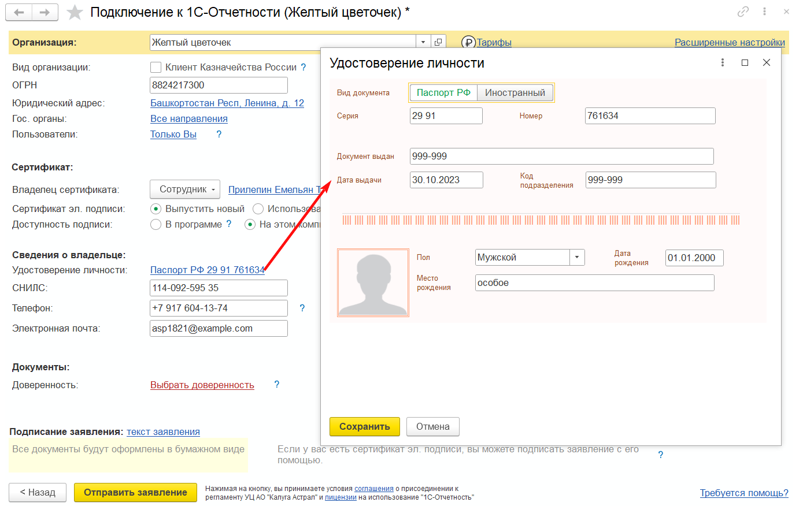Show the help hint beside Выбрать доверенность

(277, 385)
